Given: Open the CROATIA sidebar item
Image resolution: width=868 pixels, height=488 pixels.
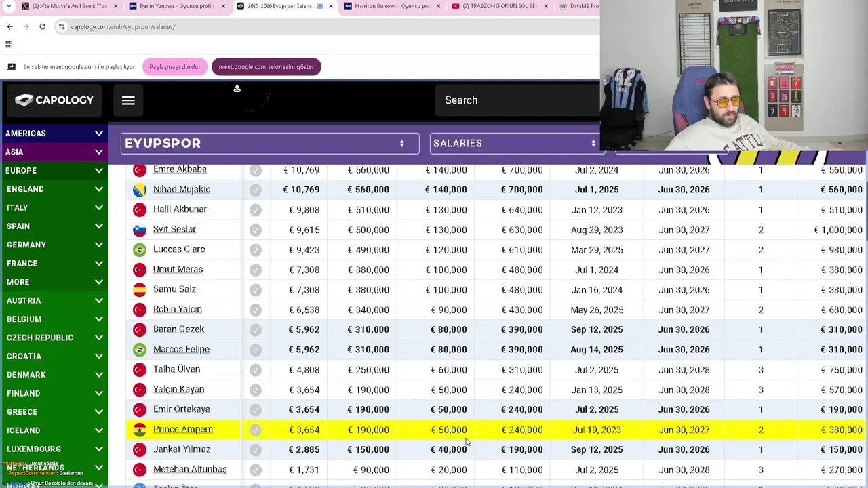Looking at the screenshot, I should point(54,356).
